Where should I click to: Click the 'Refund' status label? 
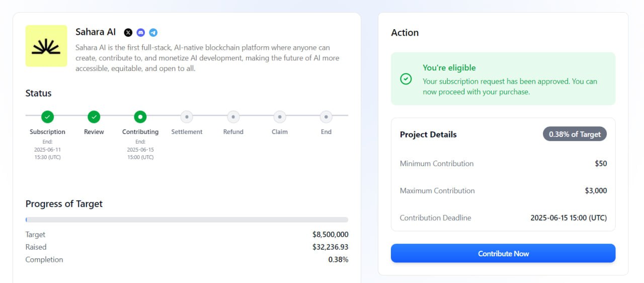[233, 132]
